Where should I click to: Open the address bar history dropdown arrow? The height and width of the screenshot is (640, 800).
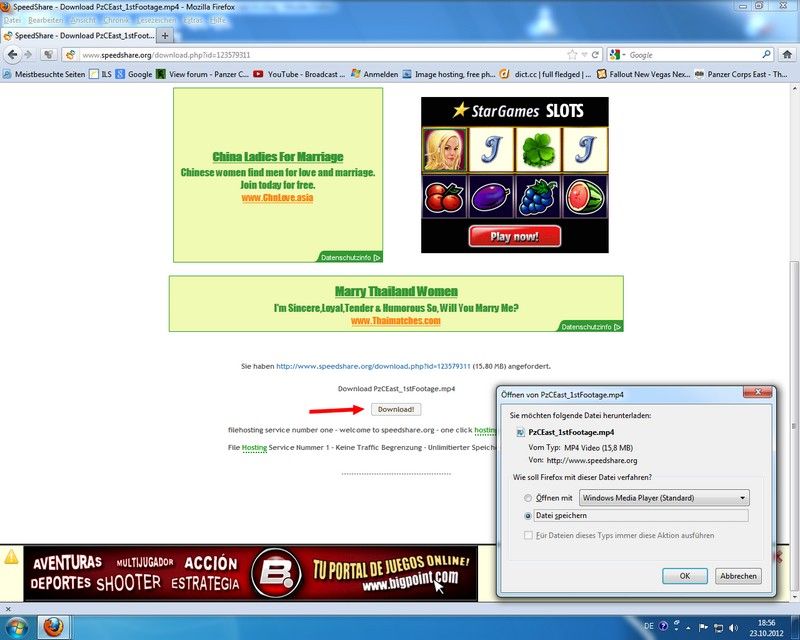coord(584,55)
